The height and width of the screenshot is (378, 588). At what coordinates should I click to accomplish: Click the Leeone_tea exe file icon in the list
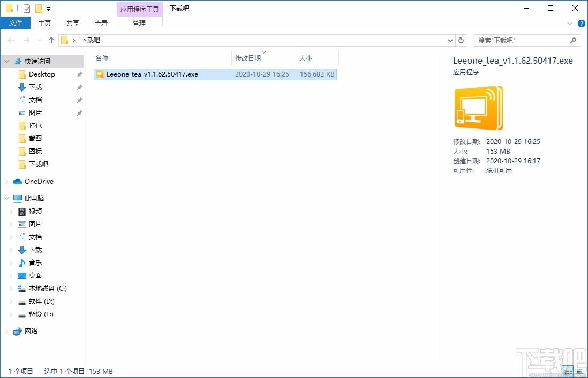(100, 74)
